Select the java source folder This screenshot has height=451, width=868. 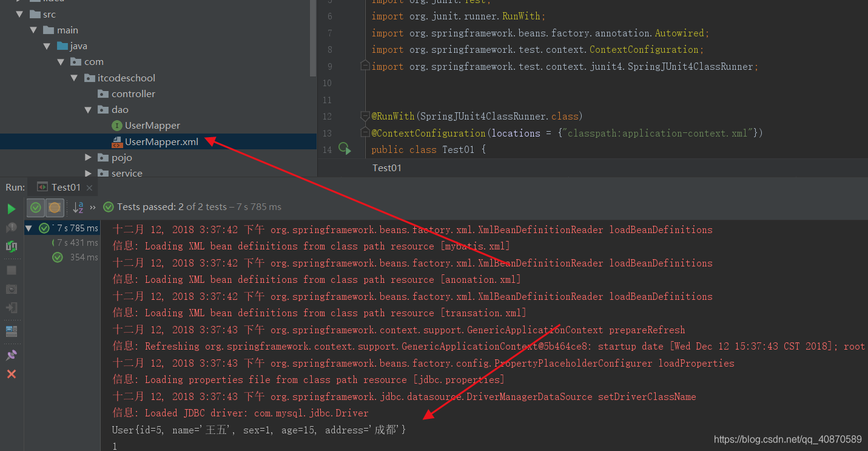click(x=78, y=46)
